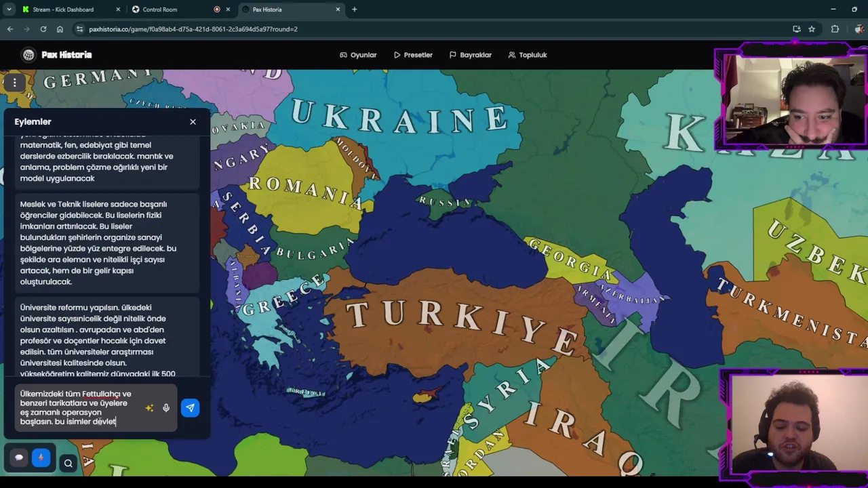Click the IRAQ label on the map

583,437
